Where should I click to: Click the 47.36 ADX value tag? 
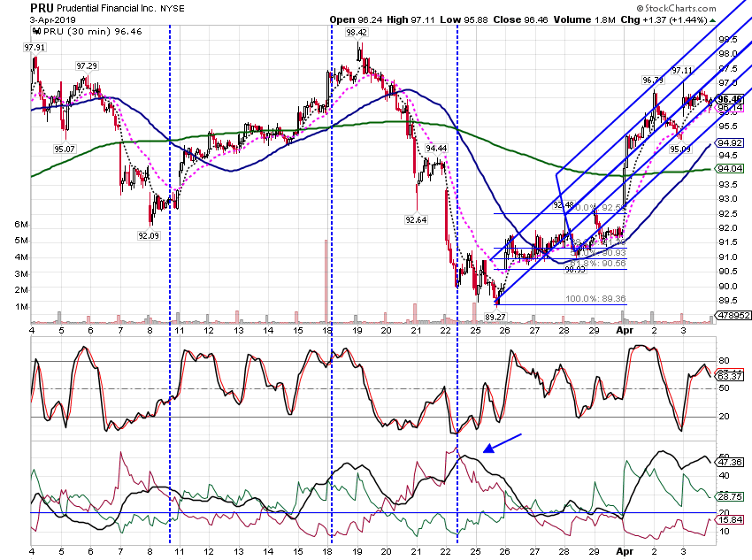730,462
